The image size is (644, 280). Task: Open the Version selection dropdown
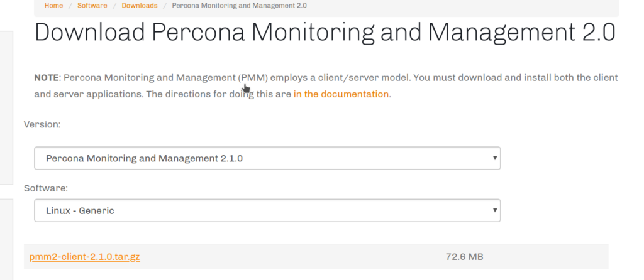click(267, 158)
